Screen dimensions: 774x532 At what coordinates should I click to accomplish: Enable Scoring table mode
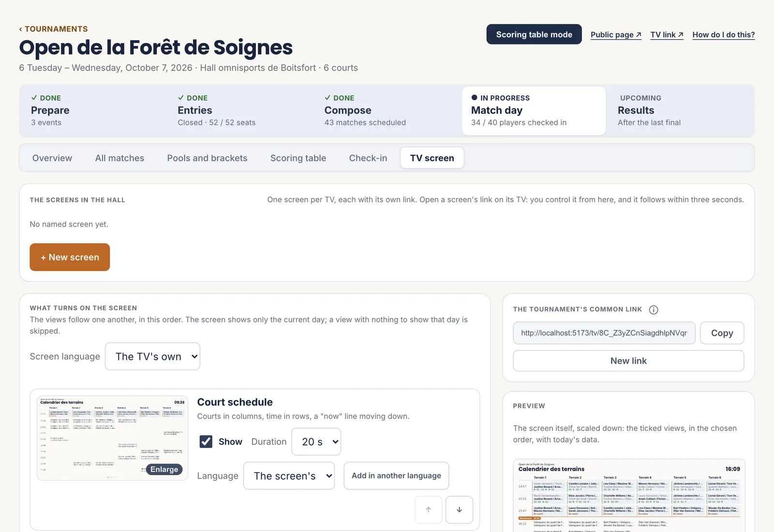(x=534, y=34)
